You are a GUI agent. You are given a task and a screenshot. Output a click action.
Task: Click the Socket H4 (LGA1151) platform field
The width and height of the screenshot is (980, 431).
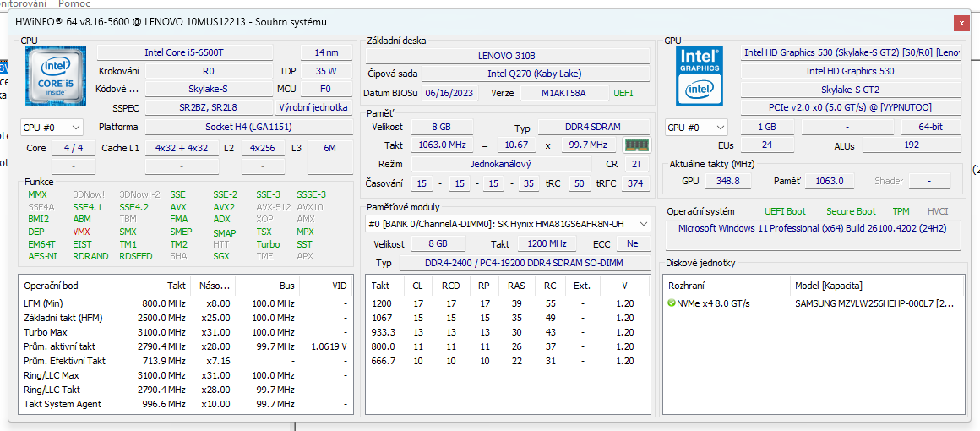248,127
